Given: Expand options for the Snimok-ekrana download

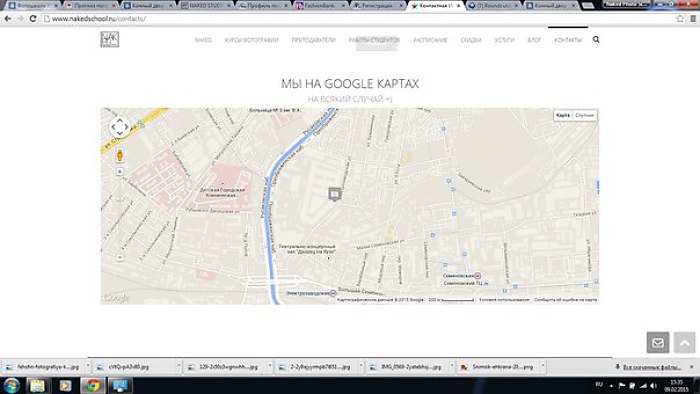Looking at the screenshot, I should coord(543,366).
